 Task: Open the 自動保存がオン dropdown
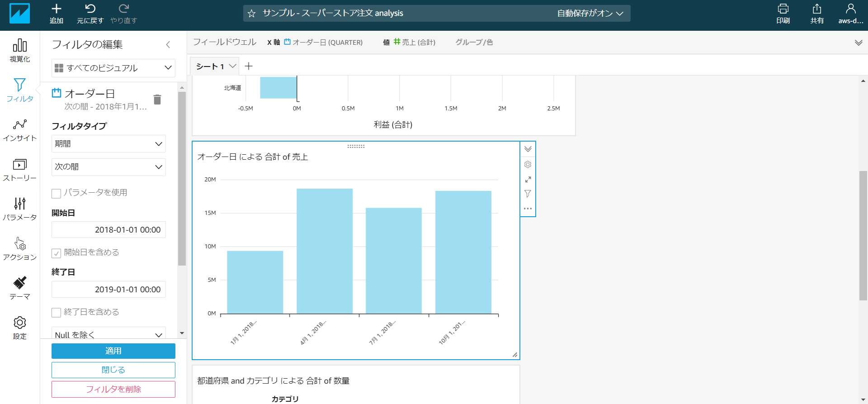click(590, 14)
